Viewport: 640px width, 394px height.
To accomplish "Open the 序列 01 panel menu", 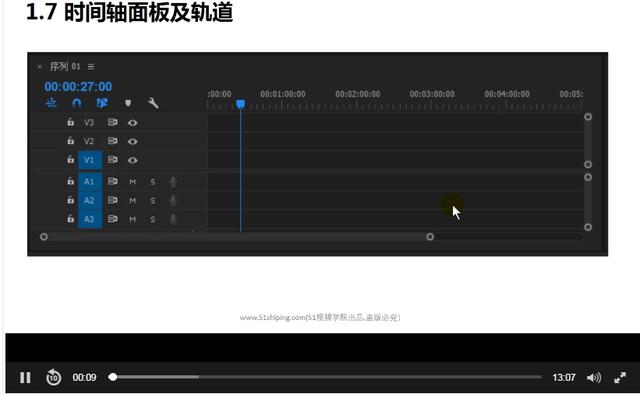I will (91, 67).
